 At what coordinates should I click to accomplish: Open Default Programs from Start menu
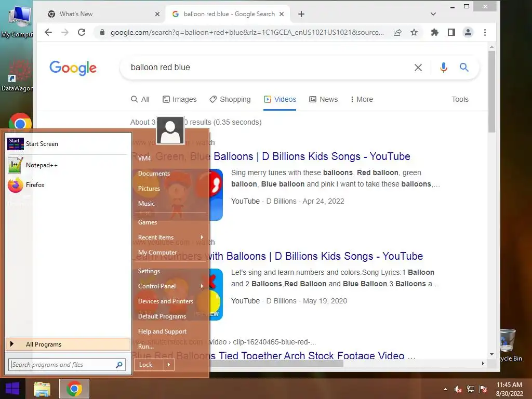[162, 316]
